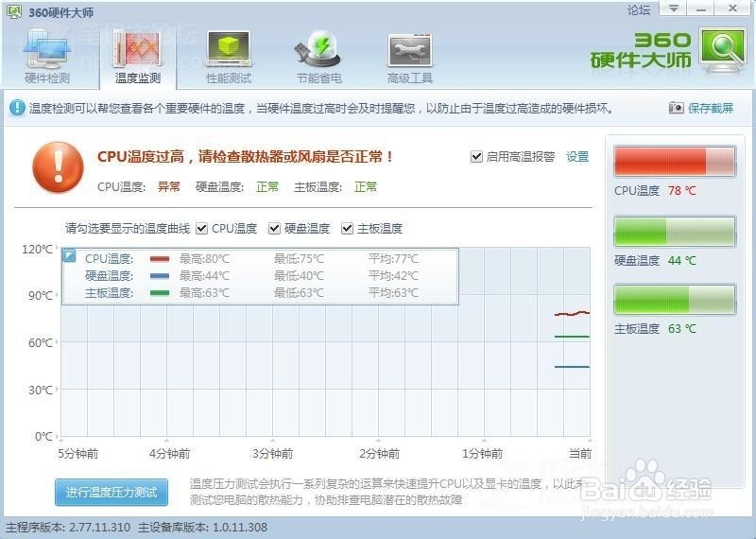This screenshot has width=756, height=539.
Task: Click the camera icon beside 保存截屏
Action: (x=676, y=108)
